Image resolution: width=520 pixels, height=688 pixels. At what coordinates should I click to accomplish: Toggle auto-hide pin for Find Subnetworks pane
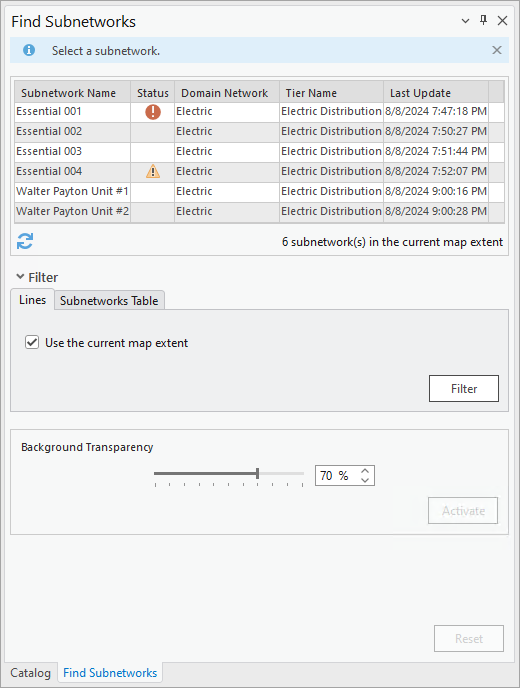click(x=484, y=20)
